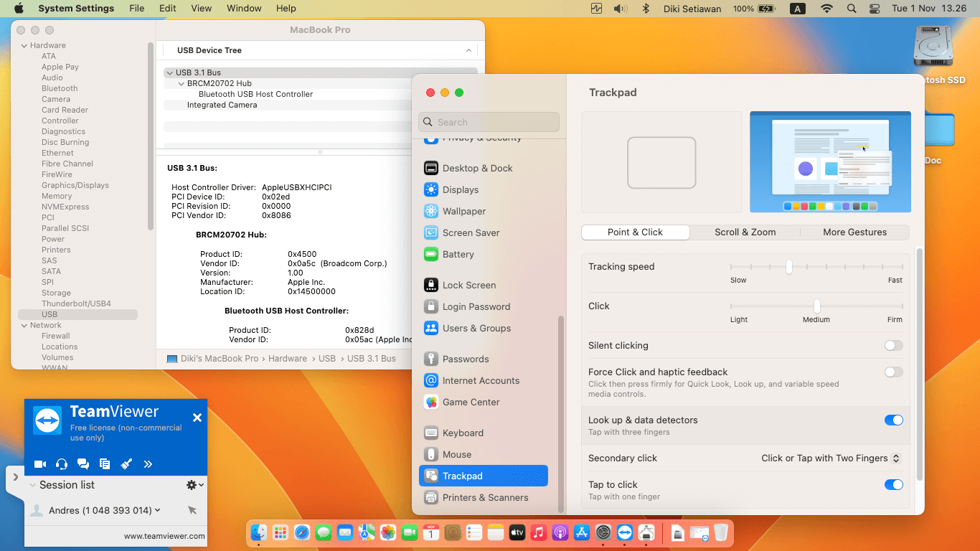Open the Session list gear settings icon
Image resolution: width=980 pixels, height=551 pixels.
pyautogui.click(x=190, y=485)
